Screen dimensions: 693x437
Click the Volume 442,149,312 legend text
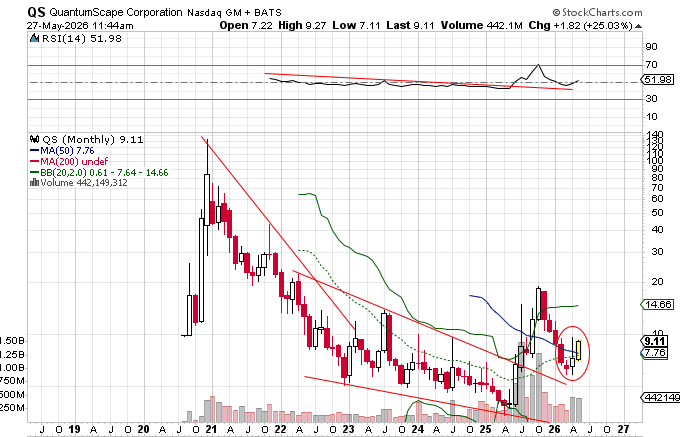tap(84, 182)
